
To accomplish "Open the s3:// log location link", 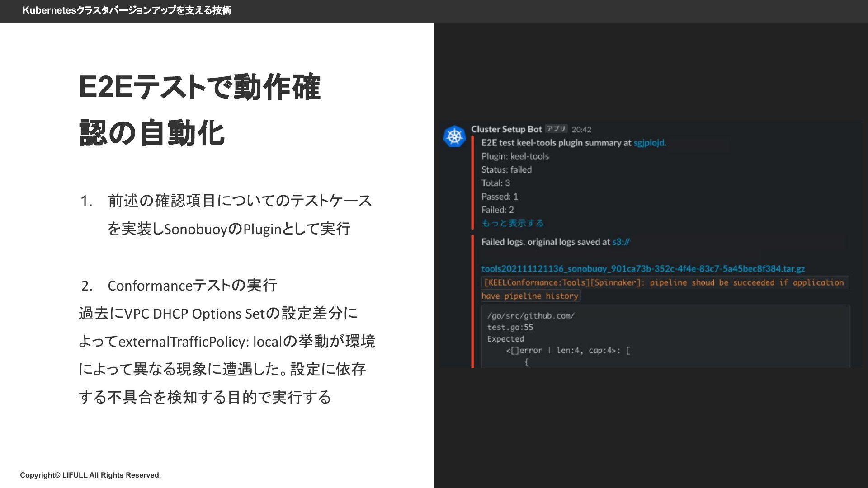I will (621, 242).
